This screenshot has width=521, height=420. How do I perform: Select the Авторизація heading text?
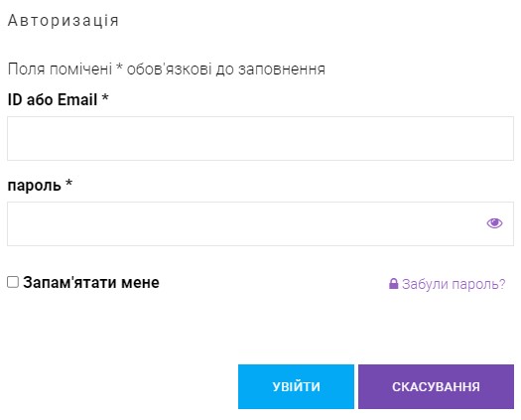64,20
